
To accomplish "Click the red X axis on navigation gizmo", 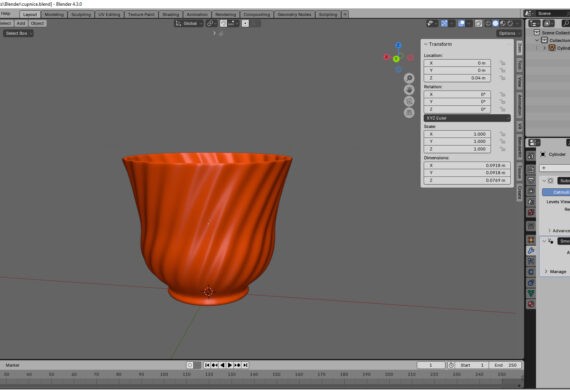I will tap(386, 57).
